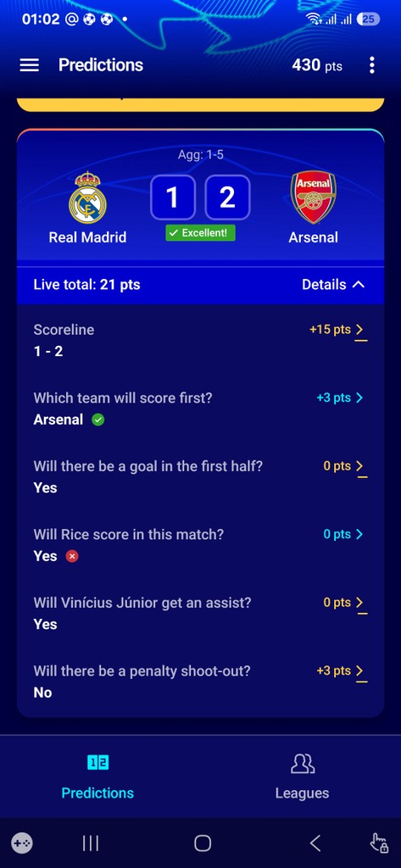Select the Predictions bottom tab

(x=97, y=776)
